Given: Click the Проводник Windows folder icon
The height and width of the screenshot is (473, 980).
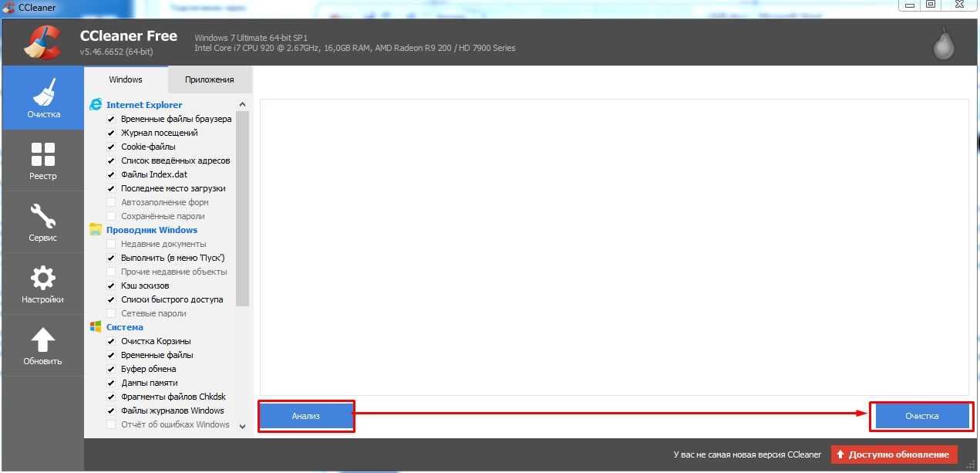Looking at the screenshot, I should tap(96, 230).
